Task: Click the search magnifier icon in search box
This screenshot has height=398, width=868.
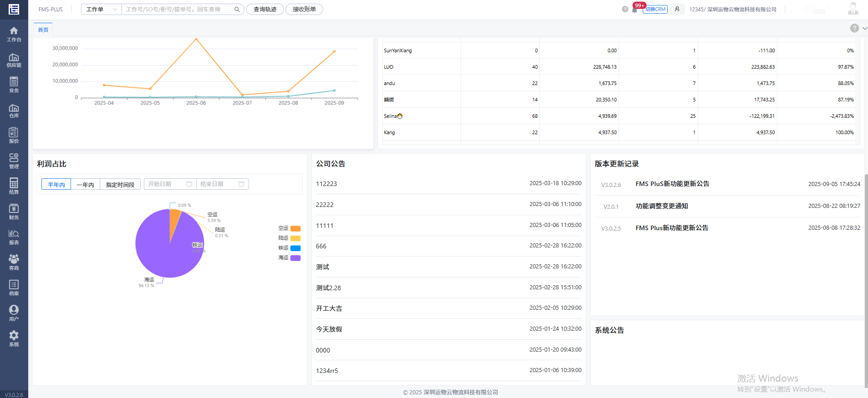Action: pos(237,10)
